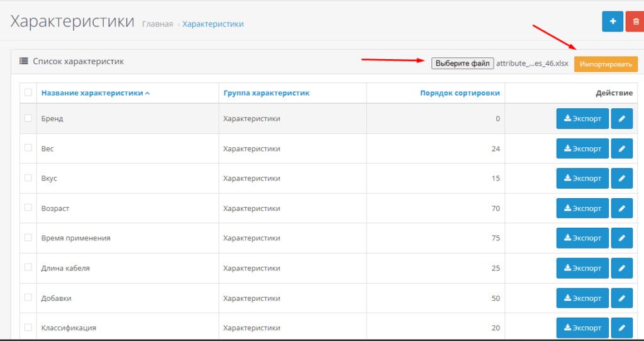Select the Время применения row checkbox
Image resolution: width=644 pixels, height=341 pixels.
tap(28, 237)
